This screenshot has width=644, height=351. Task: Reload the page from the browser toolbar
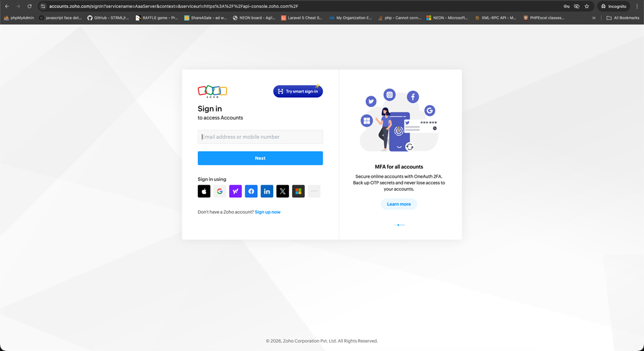pos(30,6)
